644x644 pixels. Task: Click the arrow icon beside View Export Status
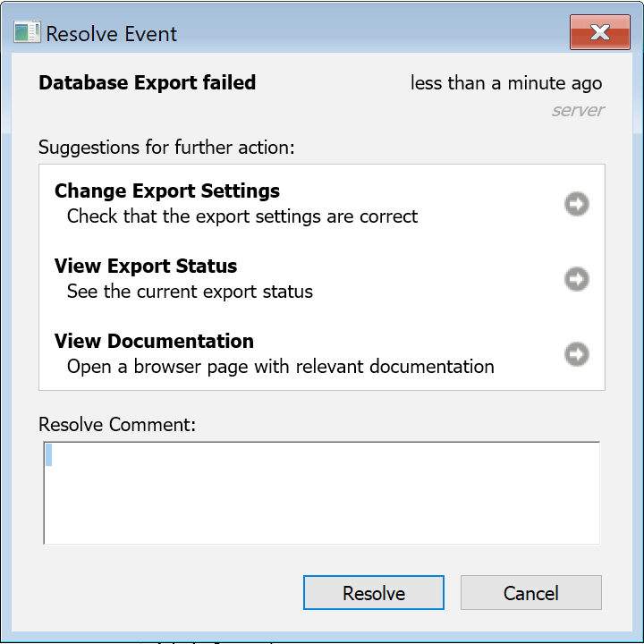[x=577, y=280]
